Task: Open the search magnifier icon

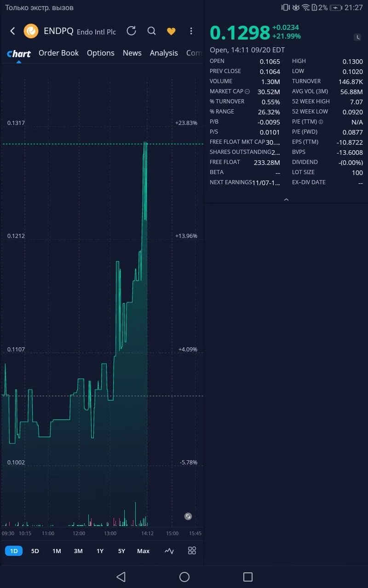Action: 151,31
